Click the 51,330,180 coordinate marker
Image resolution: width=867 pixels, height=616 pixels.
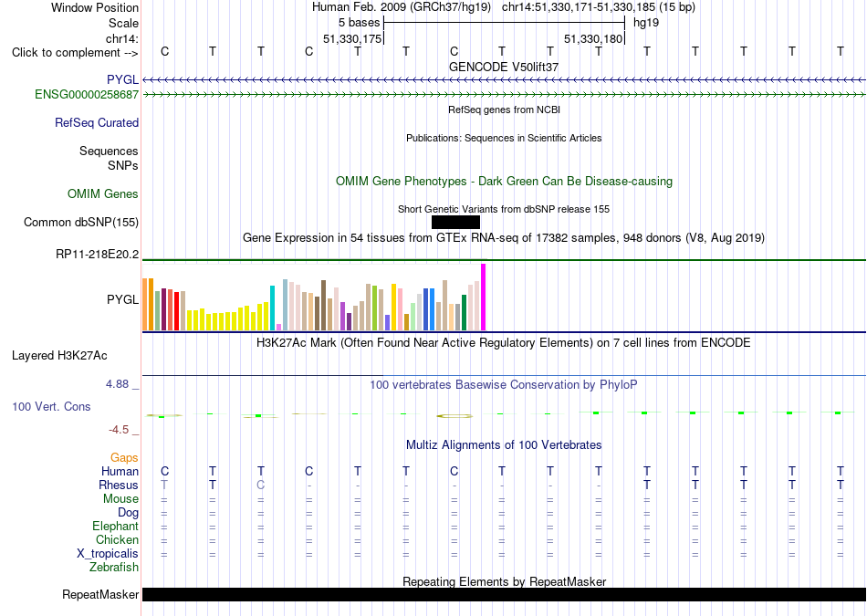tap(593, 38)
